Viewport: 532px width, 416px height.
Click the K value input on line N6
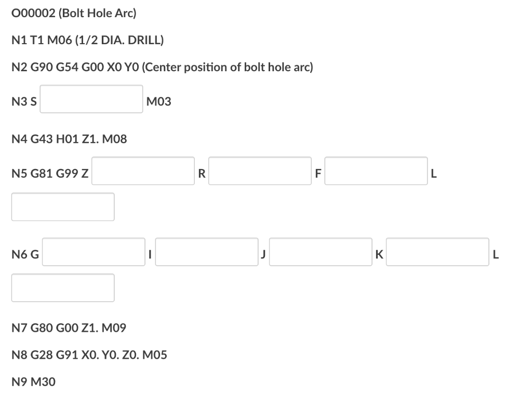[x=437, y=252]
